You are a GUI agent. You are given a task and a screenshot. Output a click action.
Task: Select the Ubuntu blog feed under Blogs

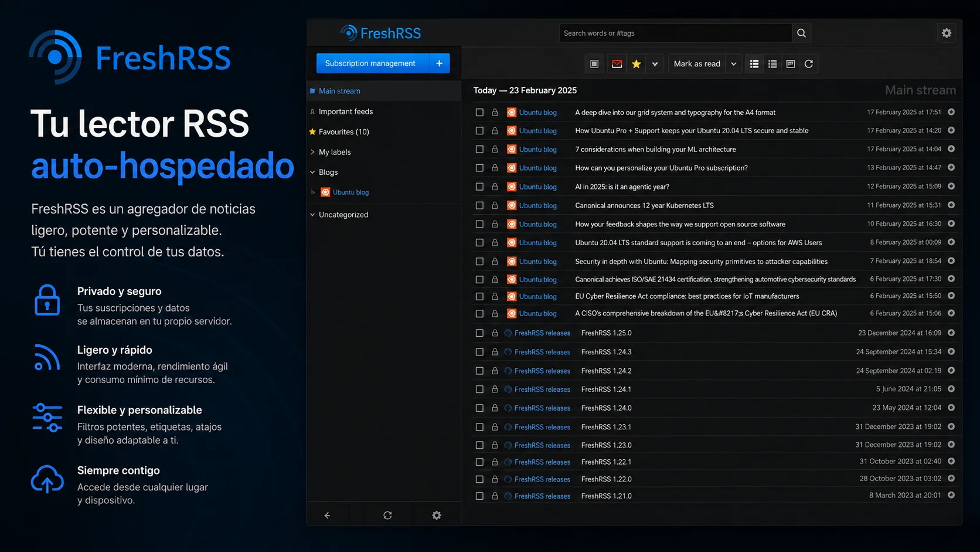coord(351,192)
